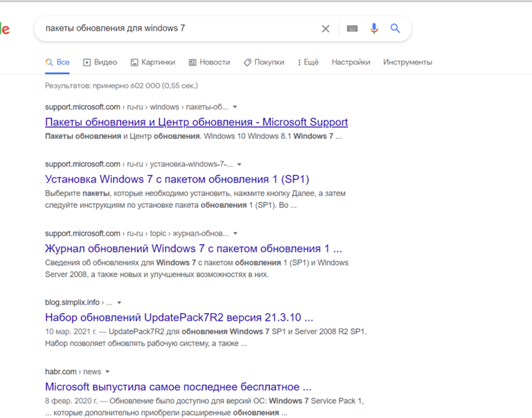This screenshot has width=532, height=418.
Task: Expand dropdown arrow beside установка-windows-7 URL
Action: pyautogui.click(x=239, y=164)
